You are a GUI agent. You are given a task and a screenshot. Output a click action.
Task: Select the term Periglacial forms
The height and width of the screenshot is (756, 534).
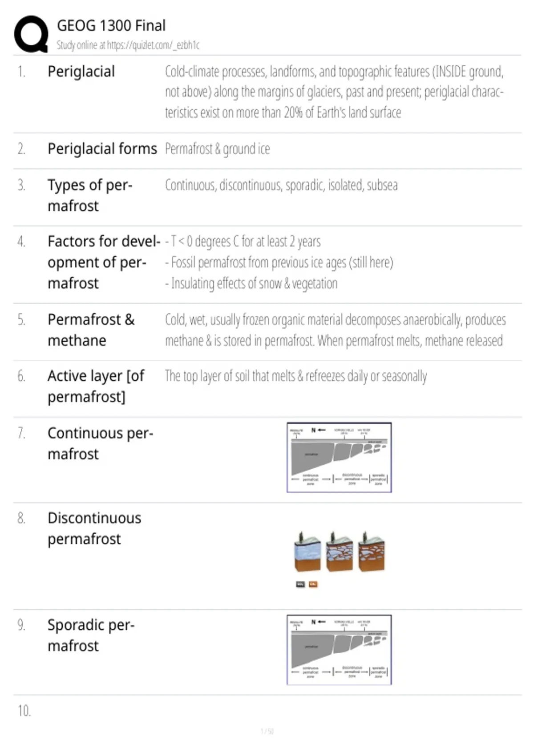pyautogui.click(x=102, y=149)
